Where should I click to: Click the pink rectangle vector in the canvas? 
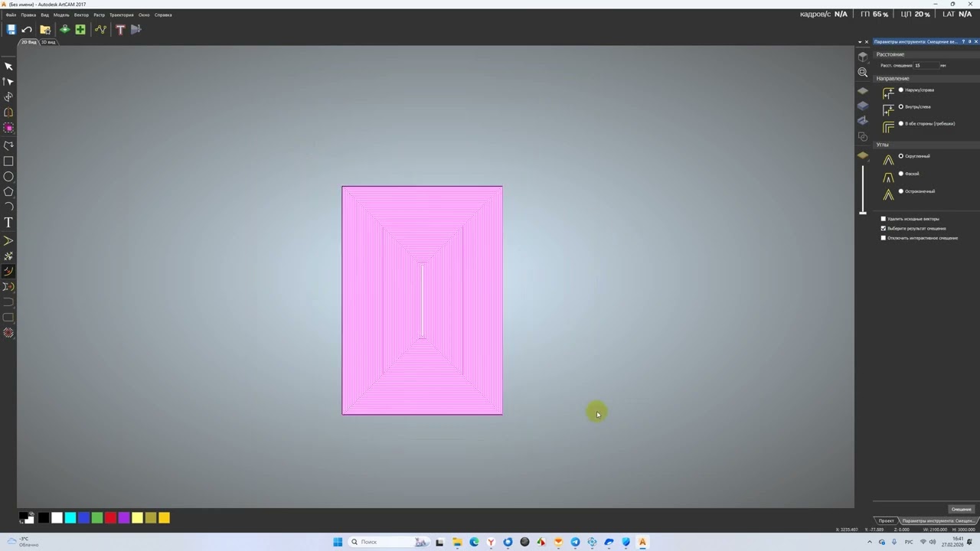pos(423,300)
